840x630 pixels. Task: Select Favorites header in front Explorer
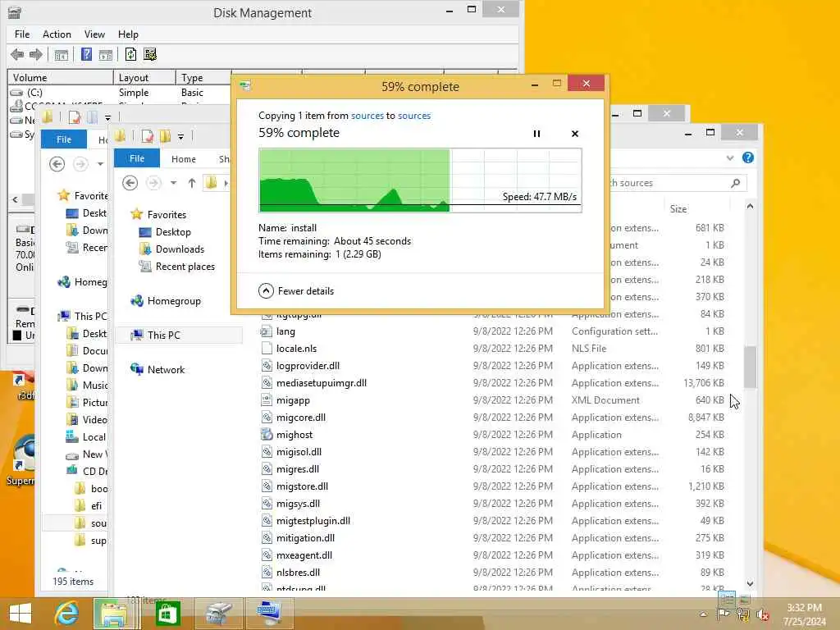pyautogui.click(x=167, y=215)
